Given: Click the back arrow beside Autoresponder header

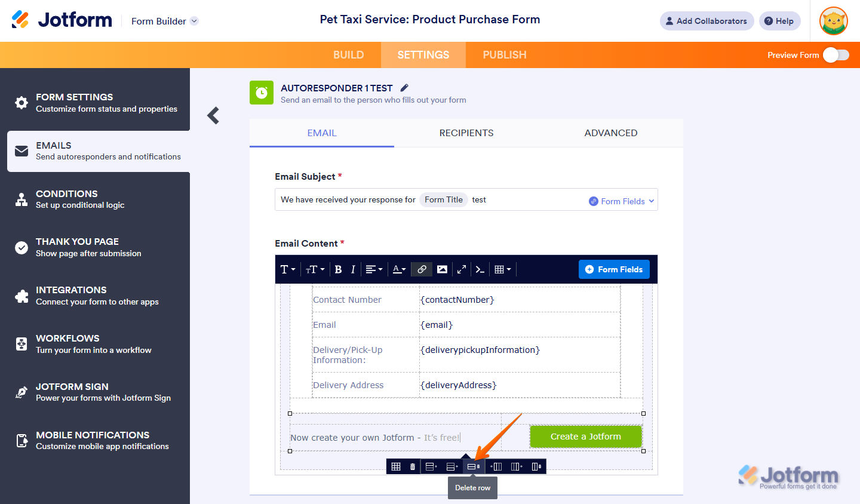Looking at the screenshot, I should (213, 115).
